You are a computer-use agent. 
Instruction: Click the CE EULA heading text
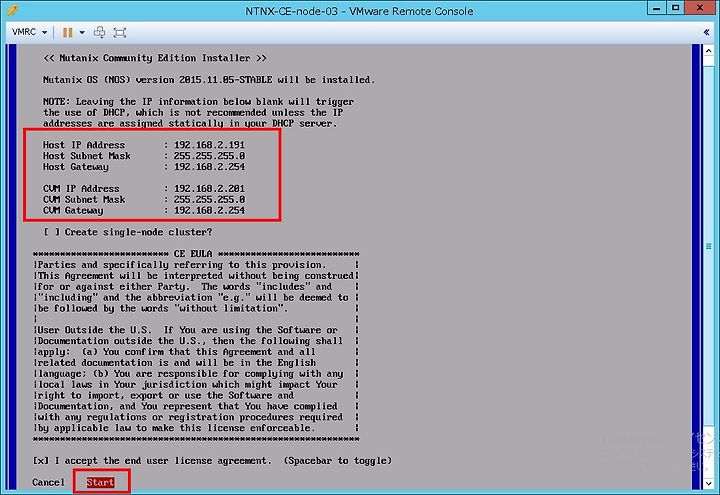pyautogui.click(x=193, y=254)
